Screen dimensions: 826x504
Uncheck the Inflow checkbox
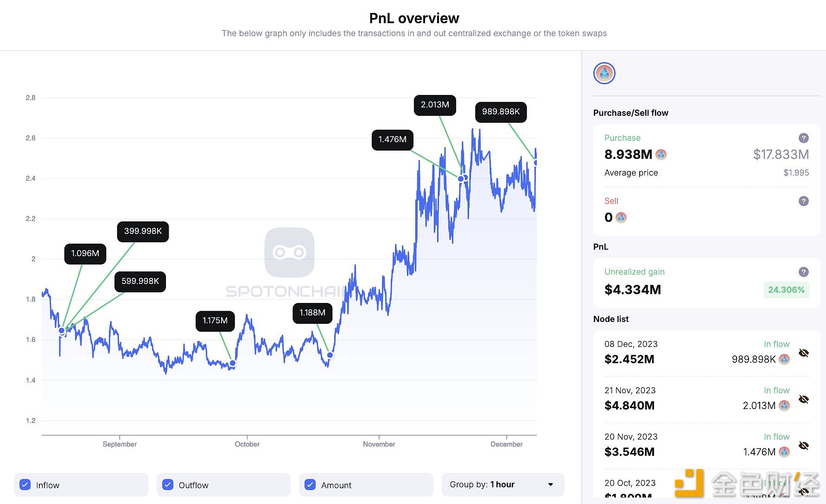click(x=25, y=485)
